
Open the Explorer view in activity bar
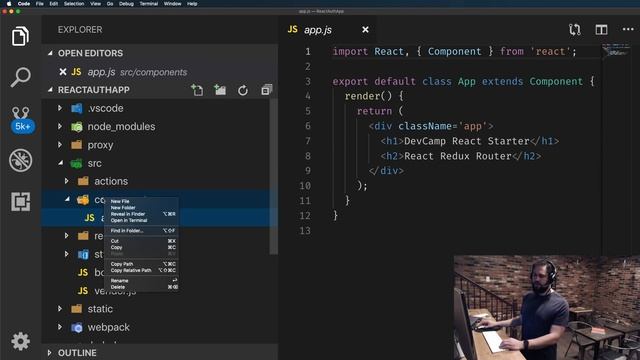pos(20,36)
